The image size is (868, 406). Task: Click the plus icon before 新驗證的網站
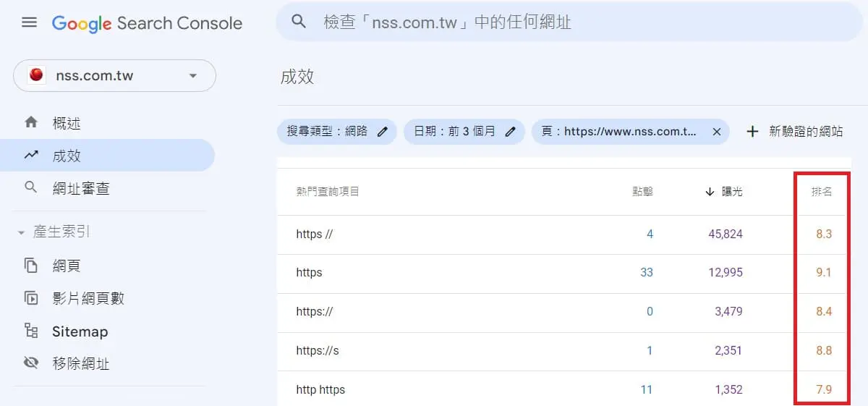point(752,132)
